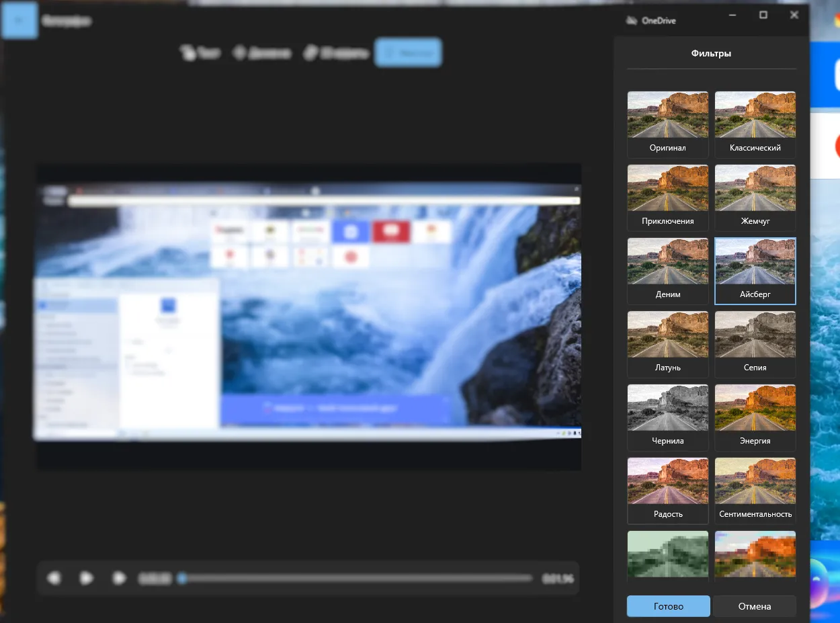Click the OneDrive cloud icon

[631, 21]
